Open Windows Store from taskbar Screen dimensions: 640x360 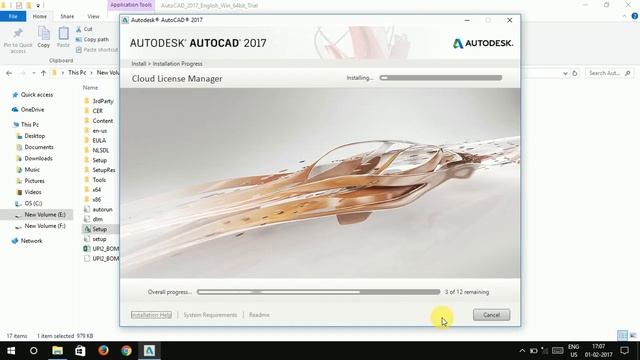[x=80, y=351]
